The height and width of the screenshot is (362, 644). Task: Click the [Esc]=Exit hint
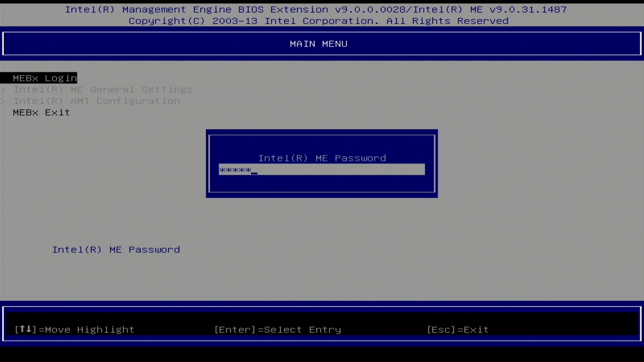click(x=457, y=330)
